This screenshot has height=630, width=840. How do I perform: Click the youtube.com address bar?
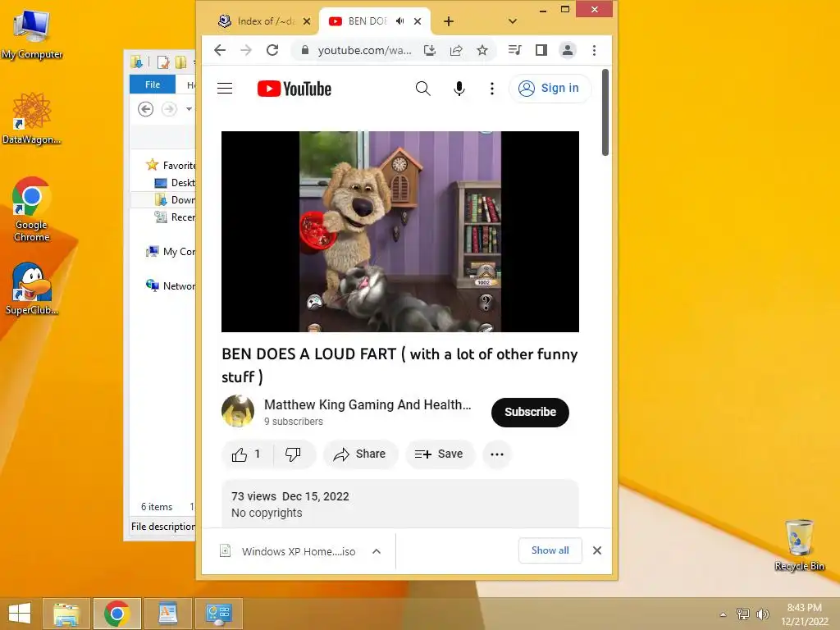364,50
